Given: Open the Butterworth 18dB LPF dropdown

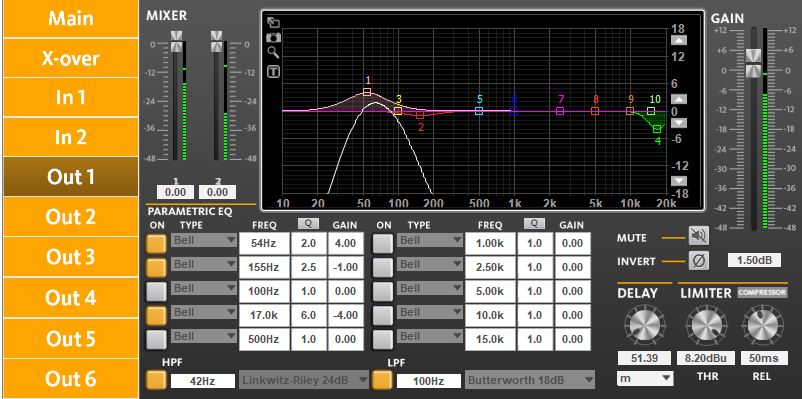Looking at the screenshot, I should pos(530,380).
